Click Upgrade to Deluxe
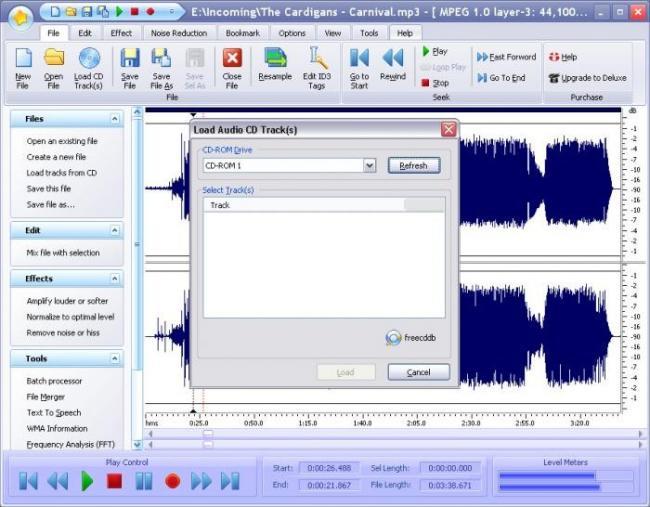650x507 pixels. [587, 78]
